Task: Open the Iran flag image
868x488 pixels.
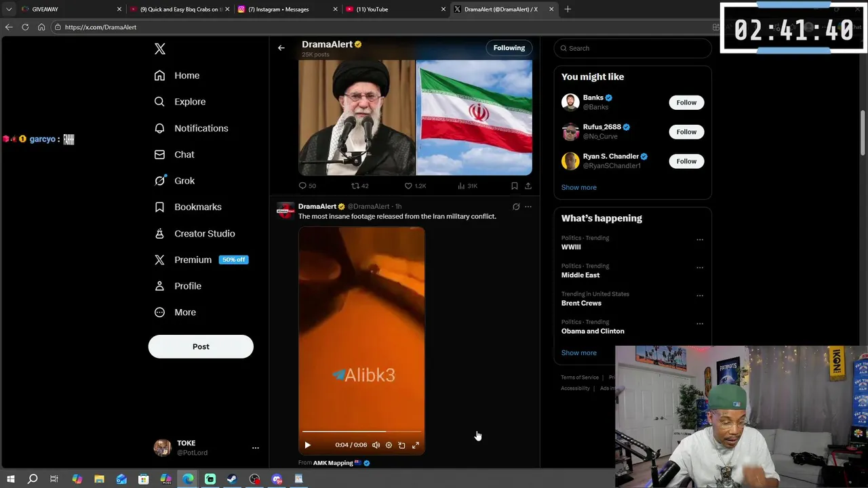Action: pos(474,118)
